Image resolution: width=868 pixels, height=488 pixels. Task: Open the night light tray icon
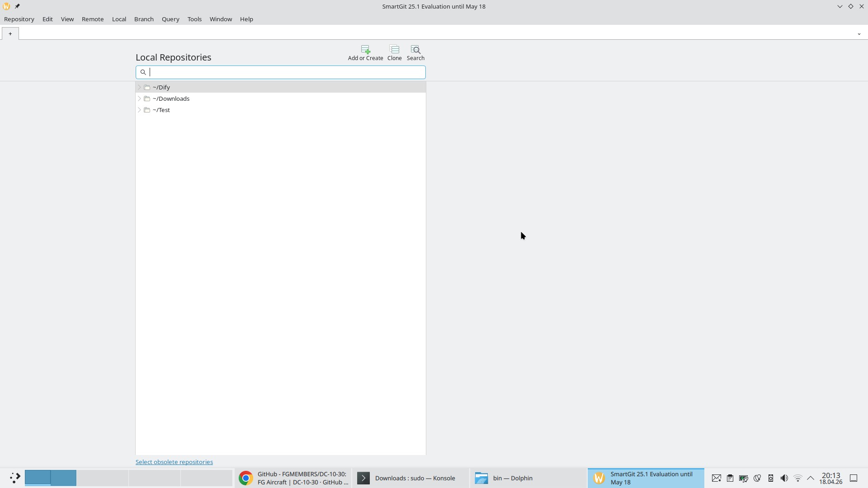coord(757,478)
